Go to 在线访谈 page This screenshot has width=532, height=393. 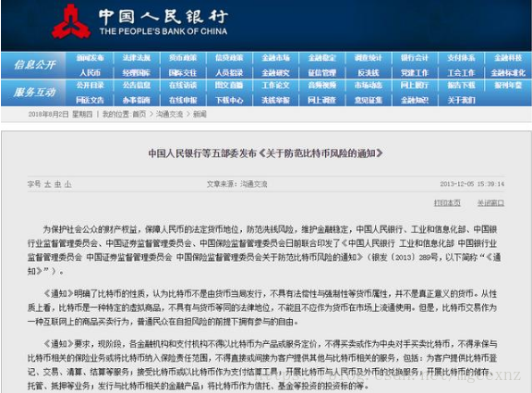tap(183, 85)
